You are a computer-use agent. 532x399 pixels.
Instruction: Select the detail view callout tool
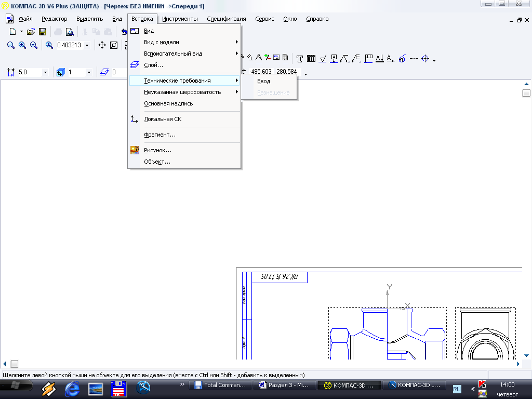[402, 59]
